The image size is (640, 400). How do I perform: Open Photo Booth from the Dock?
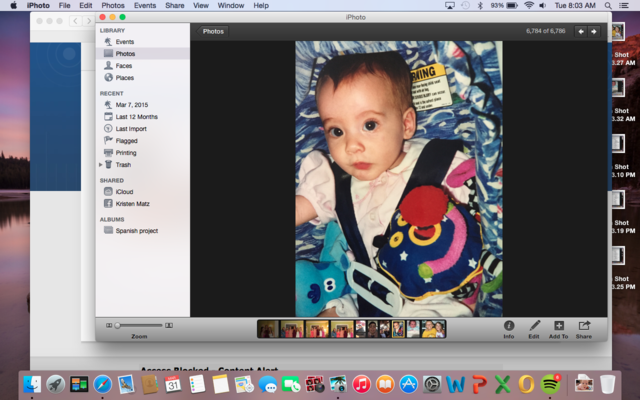[314, 384]
